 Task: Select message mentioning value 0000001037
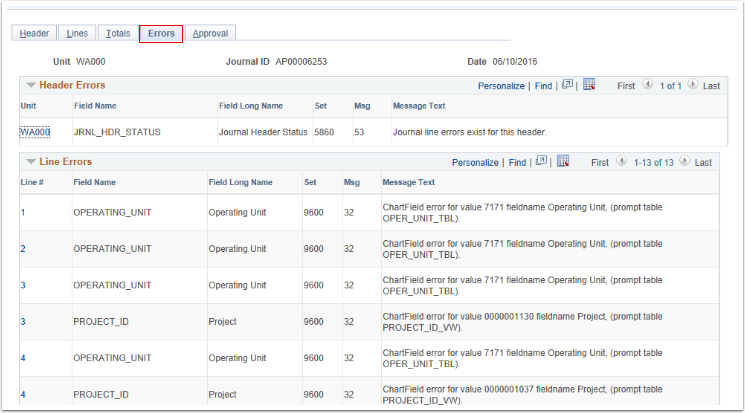tap(522, 395)
